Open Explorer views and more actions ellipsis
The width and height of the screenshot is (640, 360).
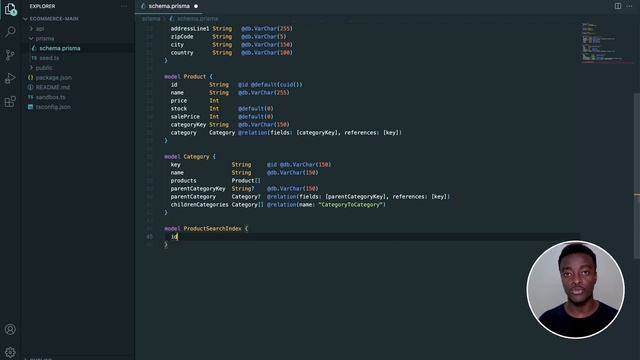click(x=124, y=6)
